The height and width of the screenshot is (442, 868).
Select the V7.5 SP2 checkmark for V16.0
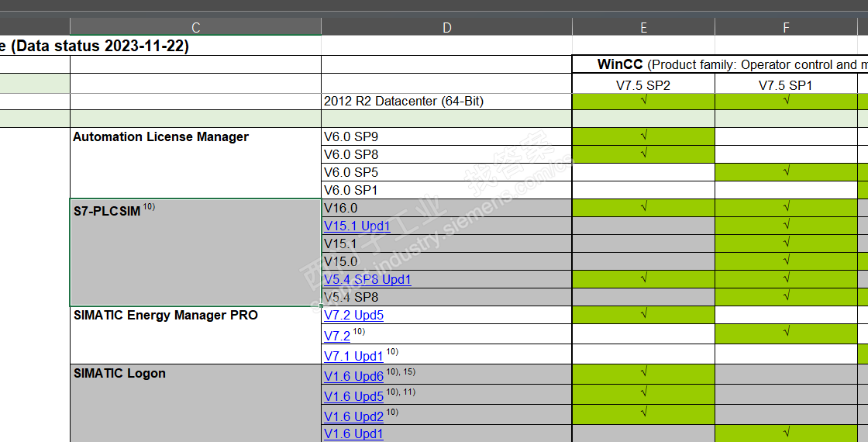coord(643,209)
